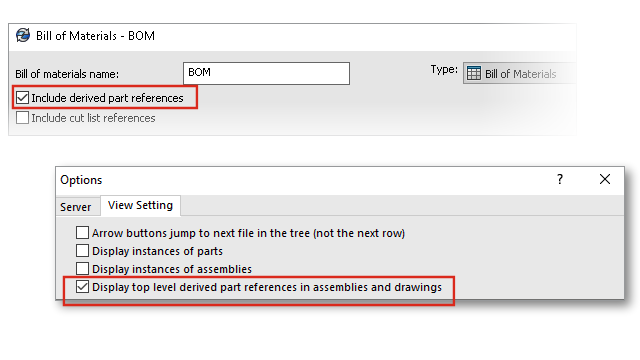
Task: Check Display instances of parts
Action: (82, 251)
